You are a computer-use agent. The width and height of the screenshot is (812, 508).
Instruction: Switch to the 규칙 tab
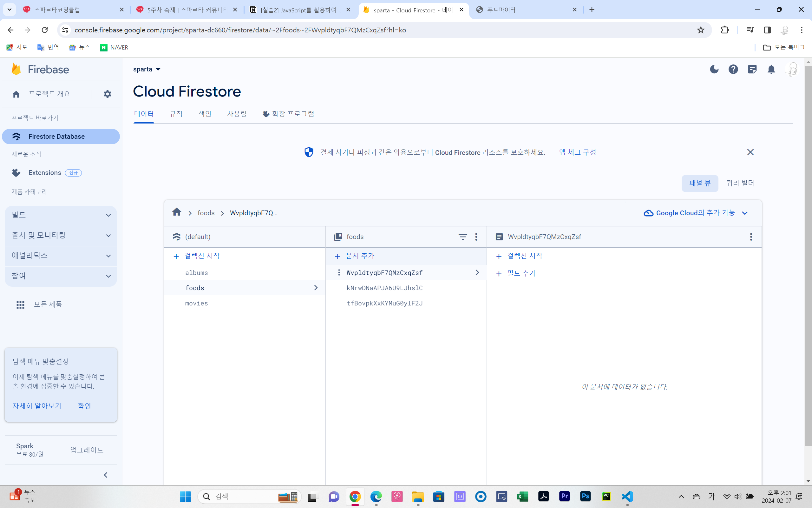pos(176,114)
